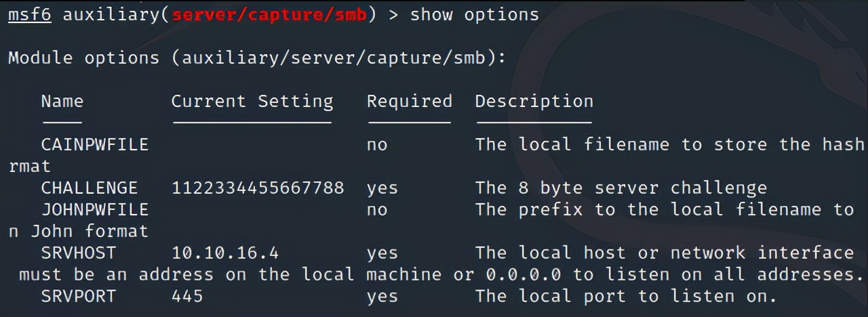Click the Required column header
This screenshot has width=868, height=317.
pyautogui.click(x=409, y=102)
